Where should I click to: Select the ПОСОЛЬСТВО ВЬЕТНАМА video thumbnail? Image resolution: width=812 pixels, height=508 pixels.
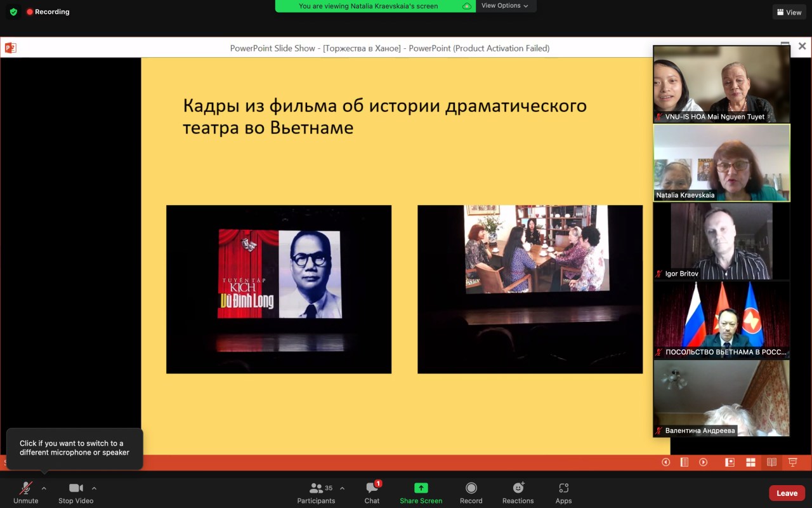[x=722, y=320]
